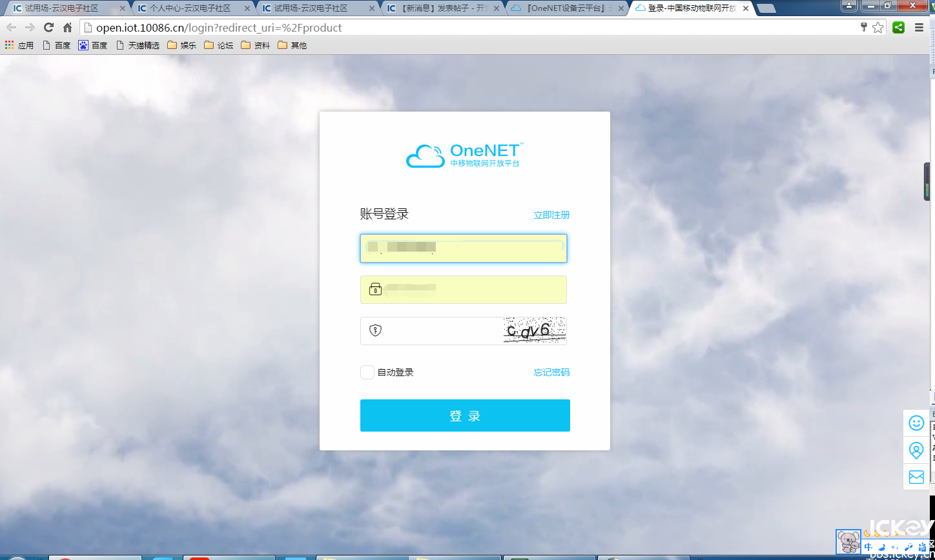Switch to 『OneNET设备云平台』 tab
935x560 pixels.
coord(566,8)
